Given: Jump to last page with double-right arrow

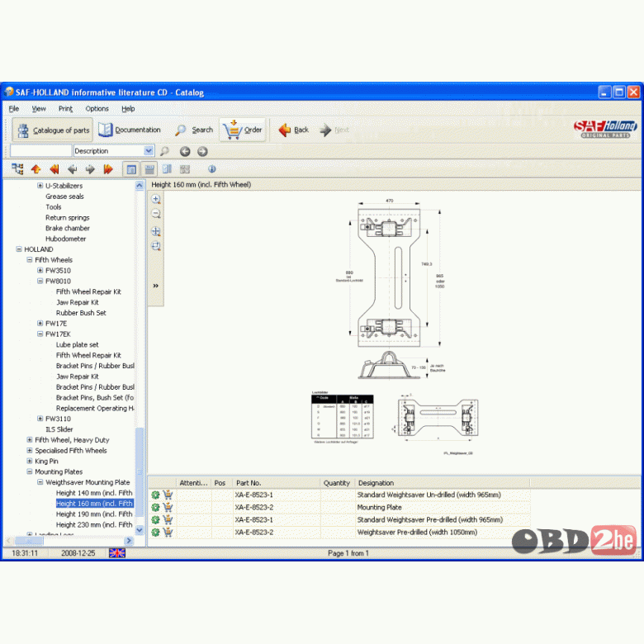Looking at the screenshot, I should pos(108,168).
